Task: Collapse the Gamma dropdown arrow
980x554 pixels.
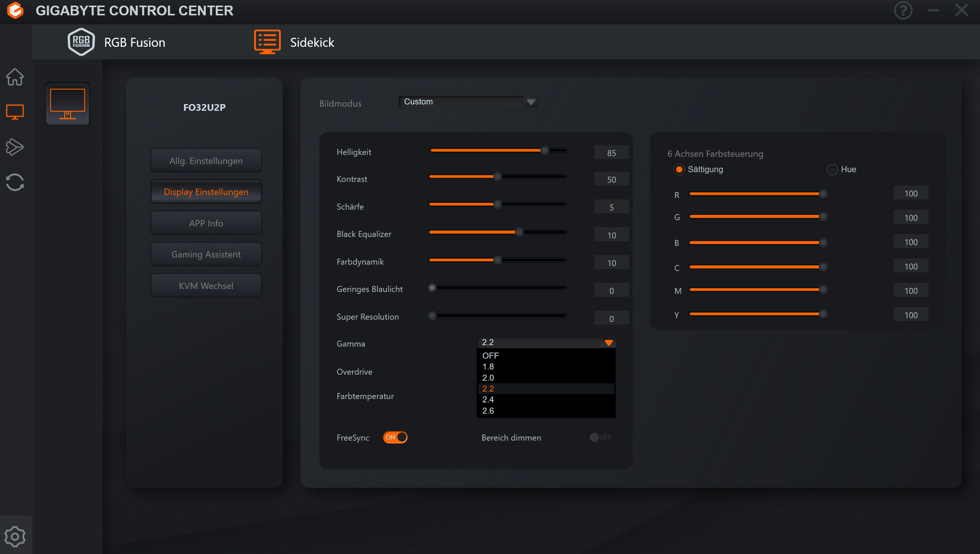Action: (608, 343)
